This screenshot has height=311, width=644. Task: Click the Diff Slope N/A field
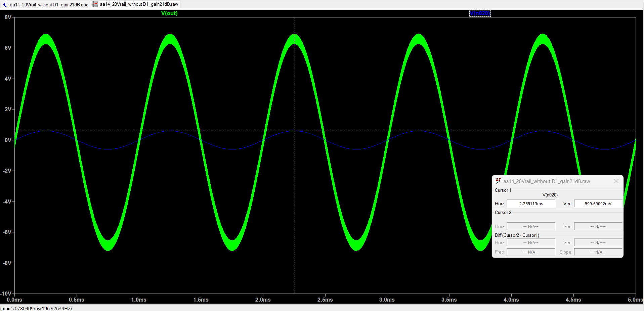pyautogui.click(x=598, y=252)
